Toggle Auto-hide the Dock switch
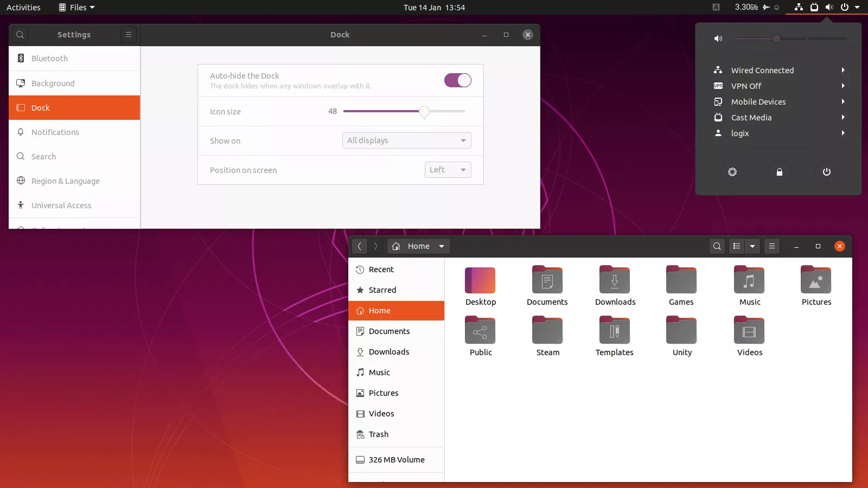Image resolution: width=868 pixels, height=488 pixels. click(x=458, y=80)
